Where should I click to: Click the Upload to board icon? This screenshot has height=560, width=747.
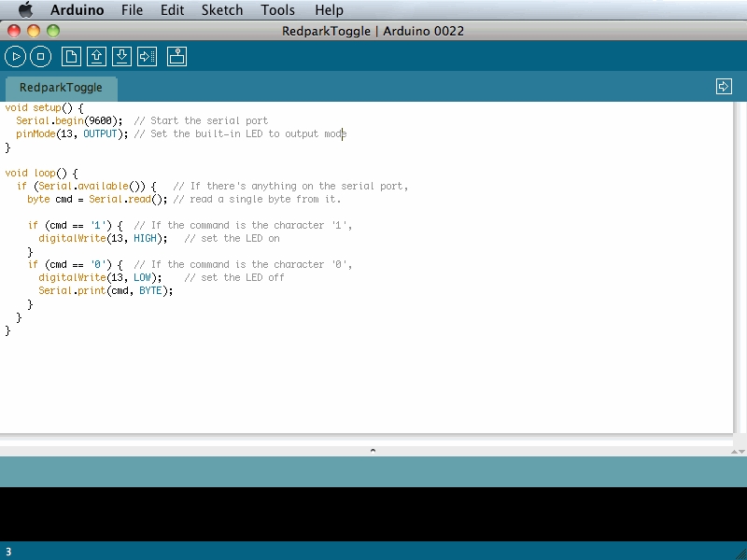148,57
